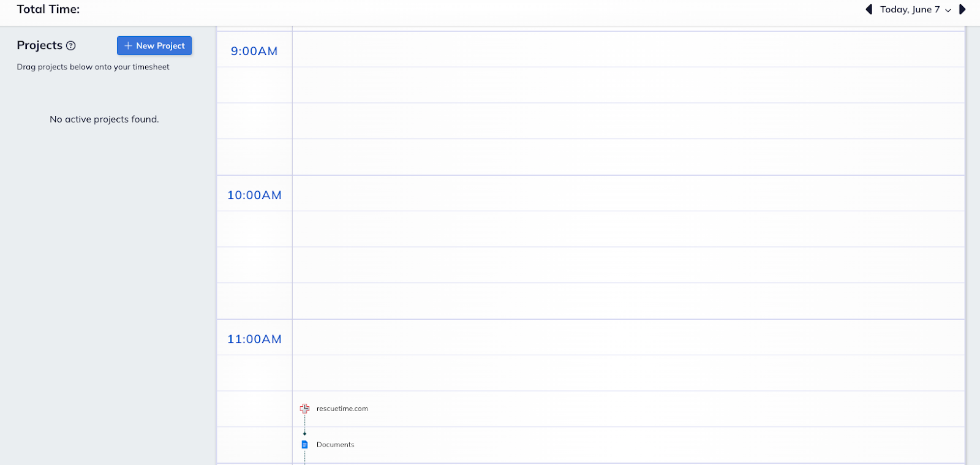Open the Projects help question-mark icon

point(71,45)
